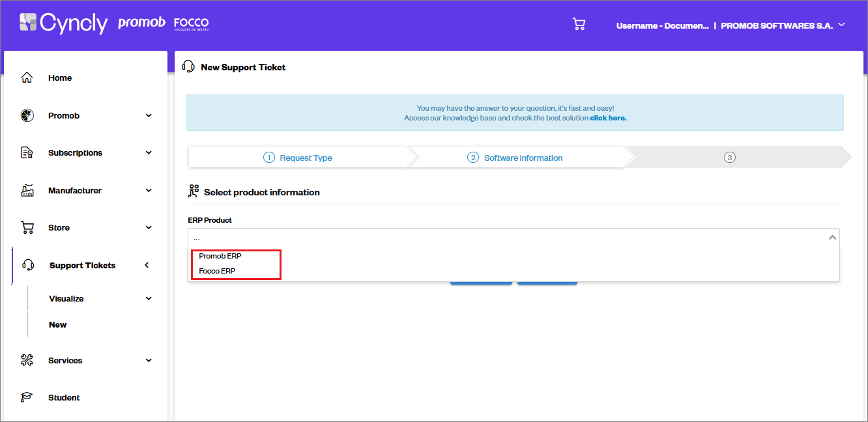Open the Manufacturer menu item
This screenshot has width=868, height=422.
(75, 190)
